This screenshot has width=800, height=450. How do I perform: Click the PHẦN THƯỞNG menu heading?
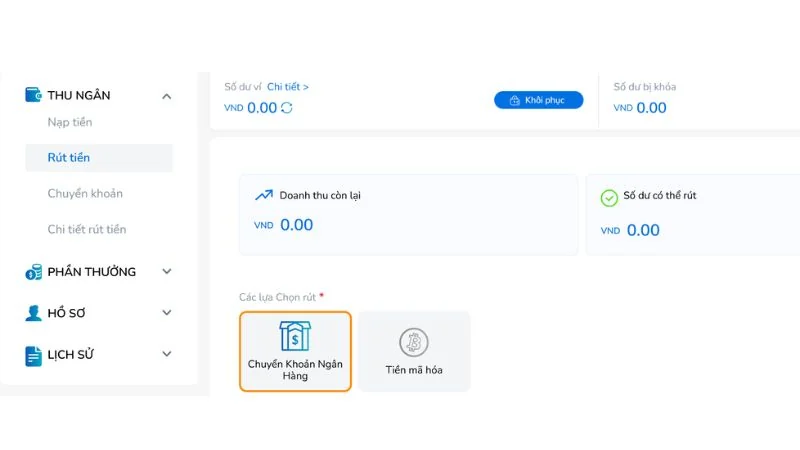coord(92,271)
